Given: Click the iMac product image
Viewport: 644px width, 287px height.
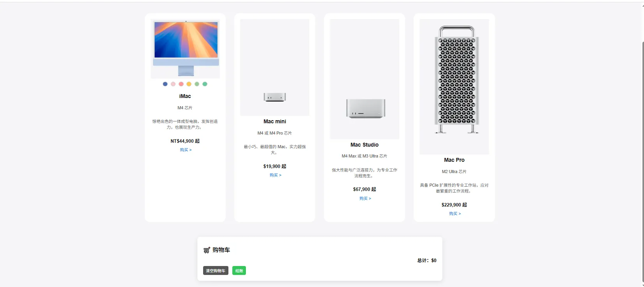Looking at the screenshot, I should [185, 49].
